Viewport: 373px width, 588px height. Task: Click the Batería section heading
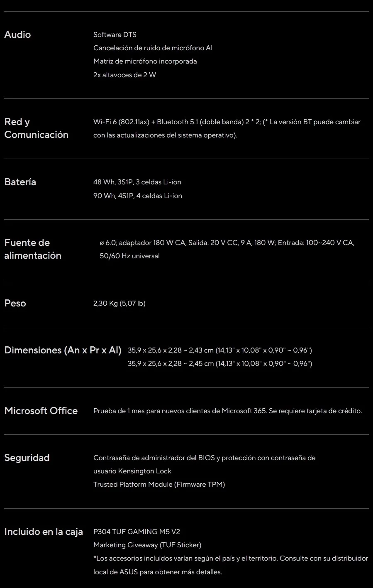20,182
